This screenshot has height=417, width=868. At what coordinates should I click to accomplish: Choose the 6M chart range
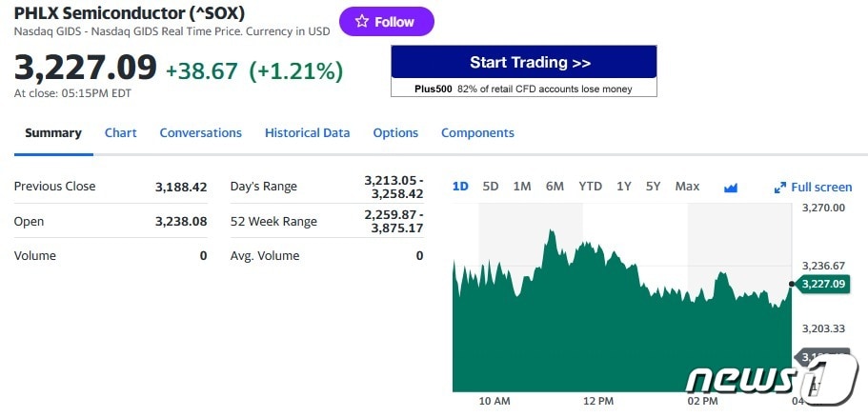(555, 187)
